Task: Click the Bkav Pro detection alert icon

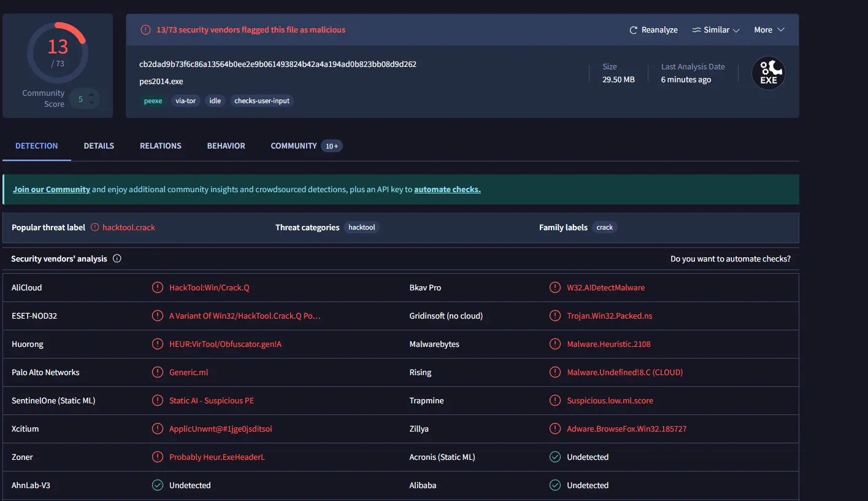Action: 555,287
